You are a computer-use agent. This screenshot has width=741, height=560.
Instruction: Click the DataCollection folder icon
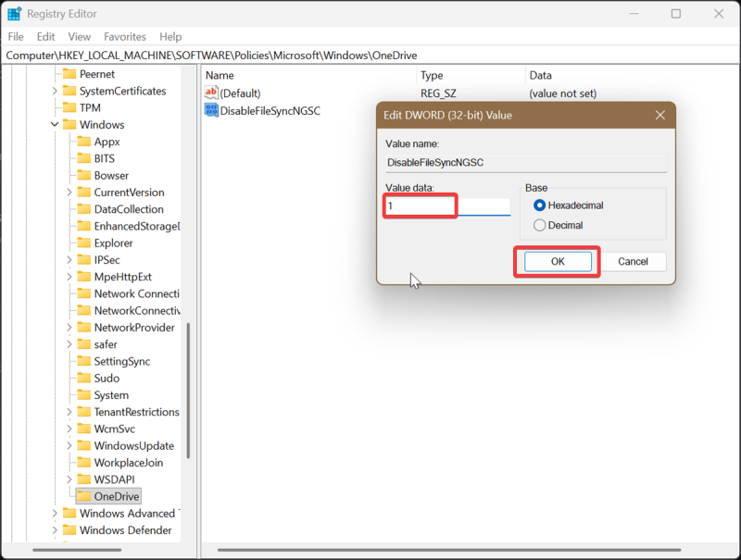[x=83, y=209]
